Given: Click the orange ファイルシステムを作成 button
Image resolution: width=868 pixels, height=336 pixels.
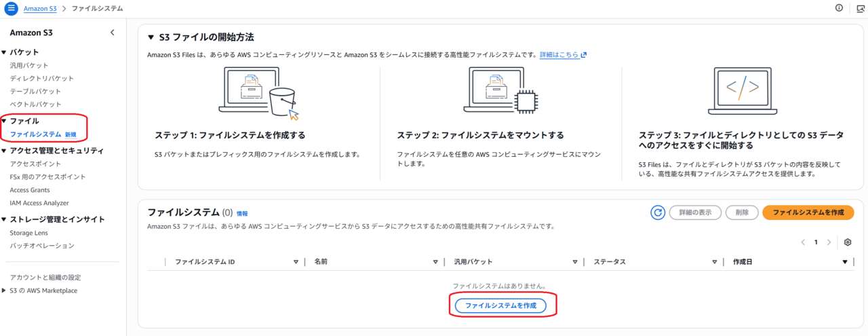Looking at the screenshot, I should [808, 212].
